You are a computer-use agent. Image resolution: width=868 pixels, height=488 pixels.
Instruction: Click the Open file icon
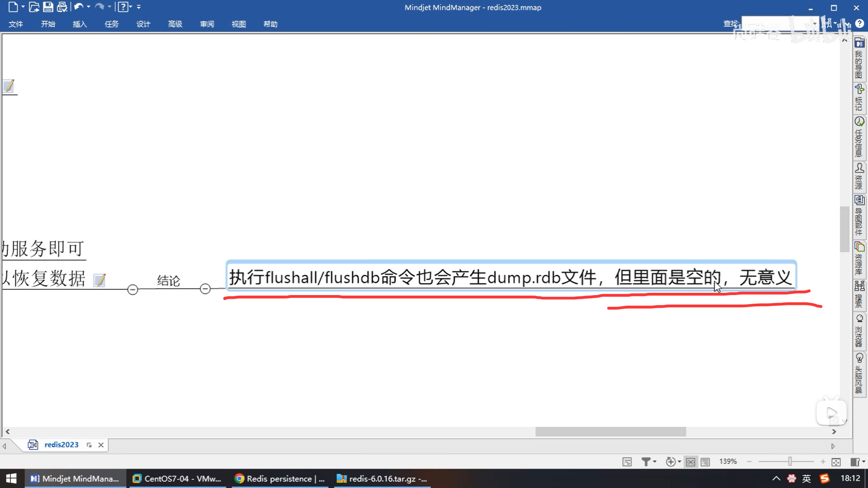coord(34,7)
